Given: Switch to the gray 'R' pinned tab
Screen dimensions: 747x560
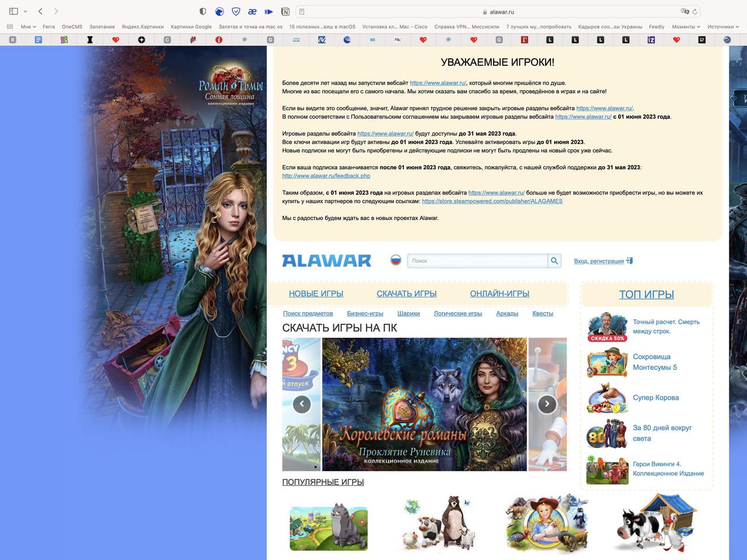Looking at the screenshot, I should tap(13, 40).
